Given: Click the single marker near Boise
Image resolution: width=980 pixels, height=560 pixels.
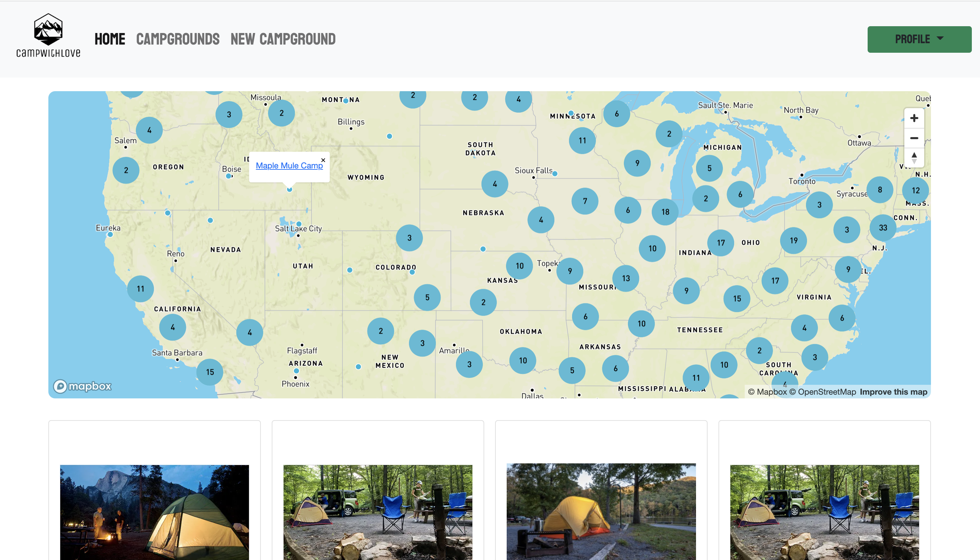Looking at the screenshot, I should (x=228, y=176).
